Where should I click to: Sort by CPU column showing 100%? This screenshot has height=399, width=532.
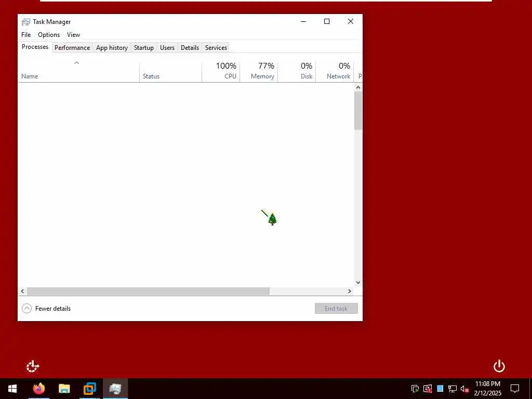point(221,72)
